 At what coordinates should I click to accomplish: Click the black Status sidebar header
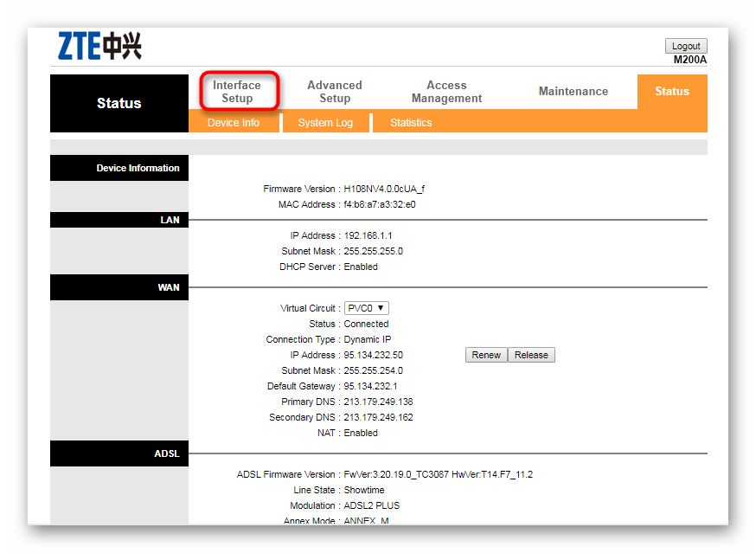119,103
